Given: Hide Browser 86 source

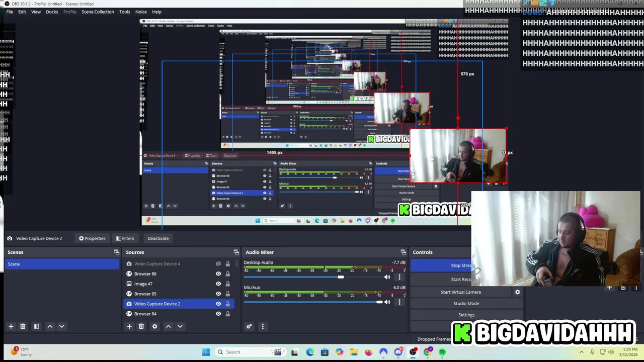Looking at the screenshot, I should tap(218, 274).
